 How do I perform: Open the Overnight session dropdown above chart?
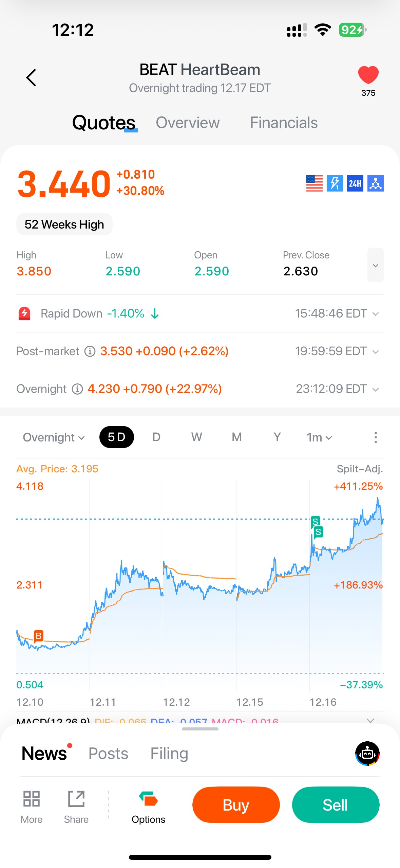pyautogui.click(x=54, y=437)
